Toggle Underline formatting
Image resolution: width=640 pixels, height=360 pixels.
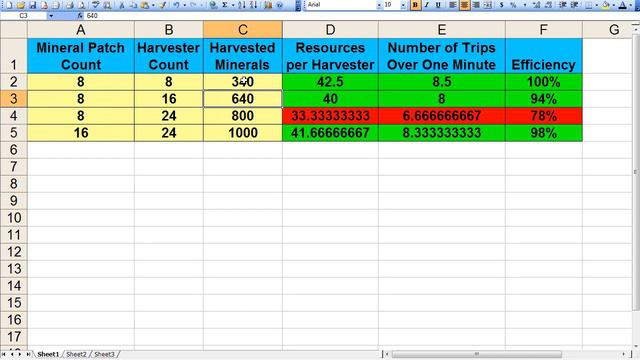click(438, 5)
